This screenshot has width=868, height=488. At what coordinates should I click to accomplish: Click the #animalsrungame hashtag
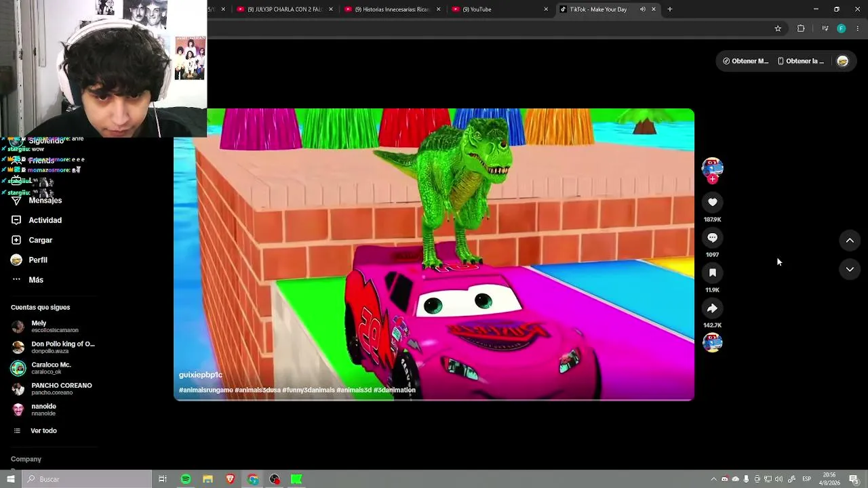click(205, 390)
